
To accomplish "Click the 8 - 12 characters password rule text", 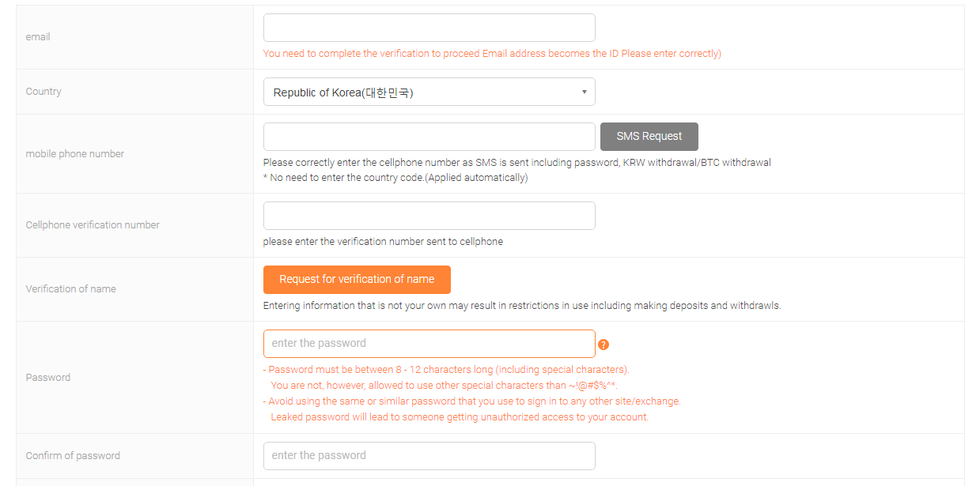I will (x=446, y=369).
